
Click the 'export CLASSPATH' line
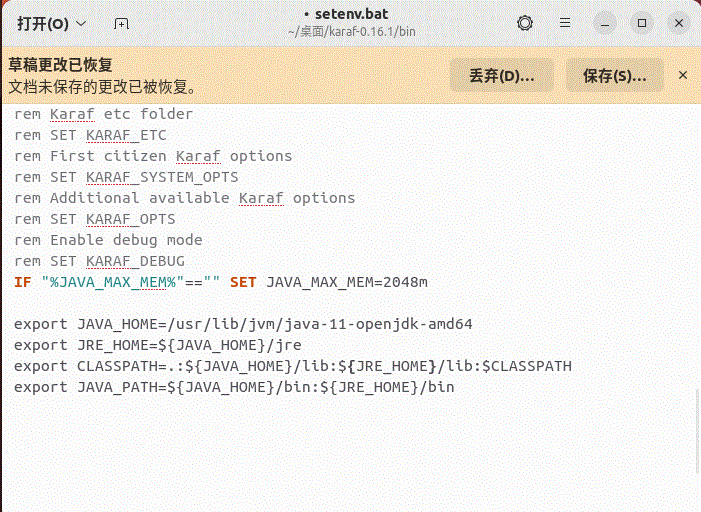click(x=293, y=366)
